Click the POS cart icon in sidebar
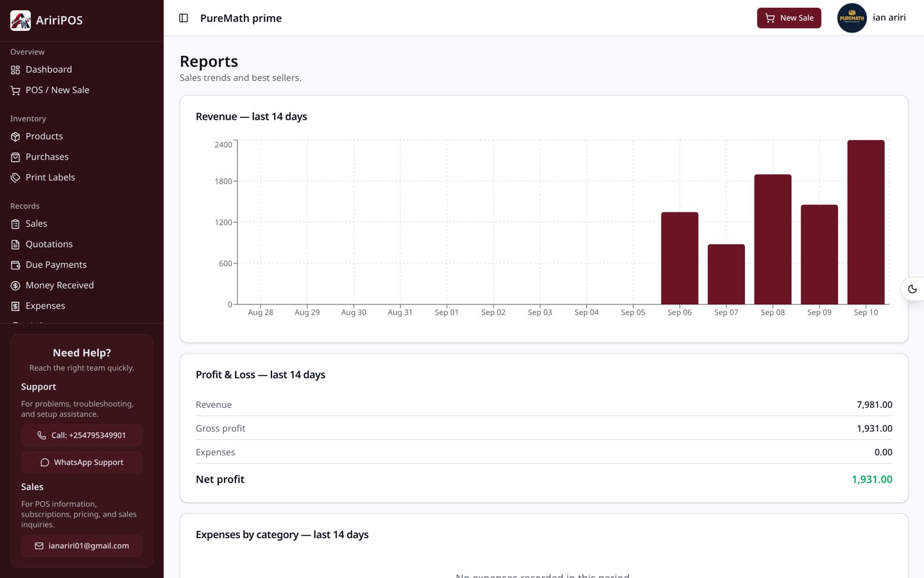 (15, 91)
